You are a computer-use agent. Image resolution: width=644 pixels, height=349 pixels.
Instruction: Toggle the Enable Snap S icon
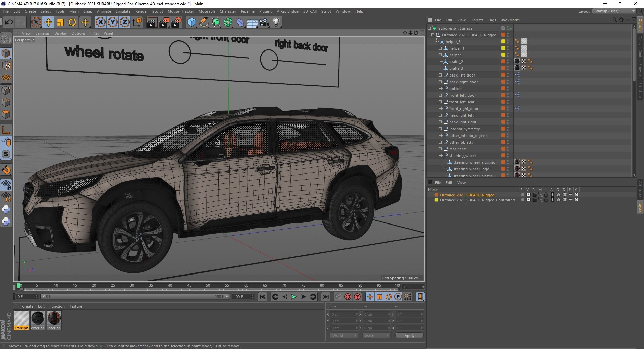tap(6, 154)
